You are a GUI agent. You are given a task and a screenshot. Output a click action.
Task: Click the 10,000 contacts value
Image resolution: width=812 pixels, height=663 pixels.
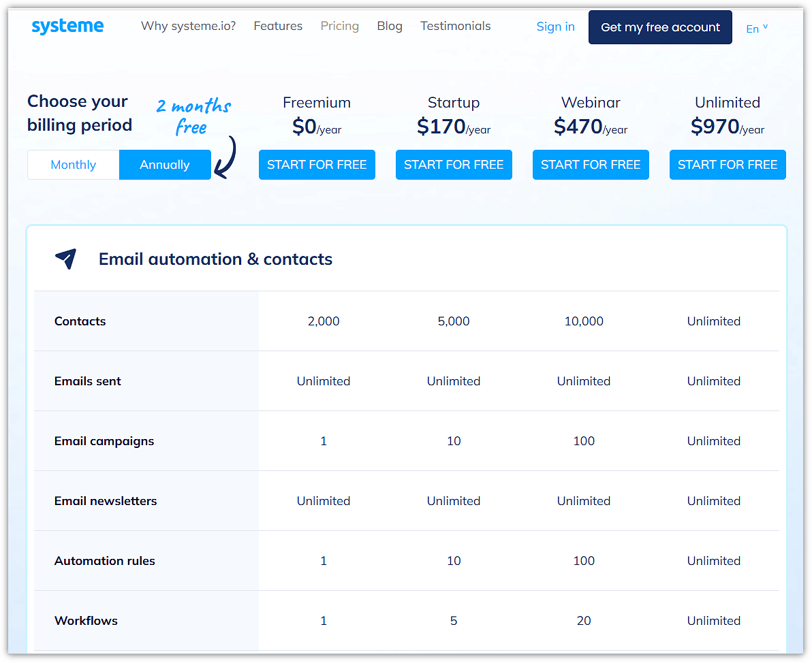point(584,321)
